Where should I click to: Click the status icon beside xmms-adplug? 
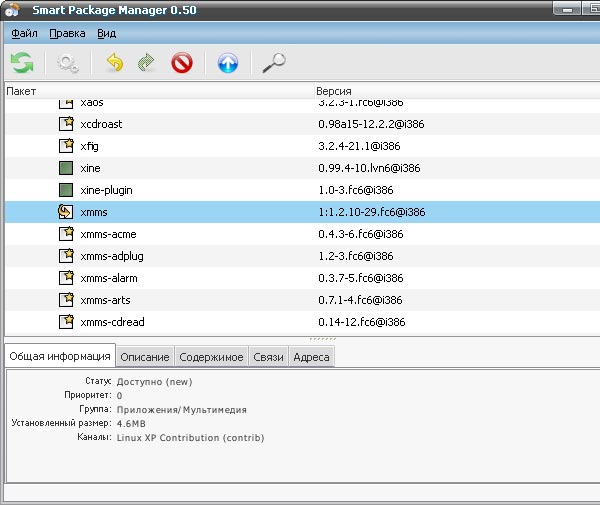point(66,256)
